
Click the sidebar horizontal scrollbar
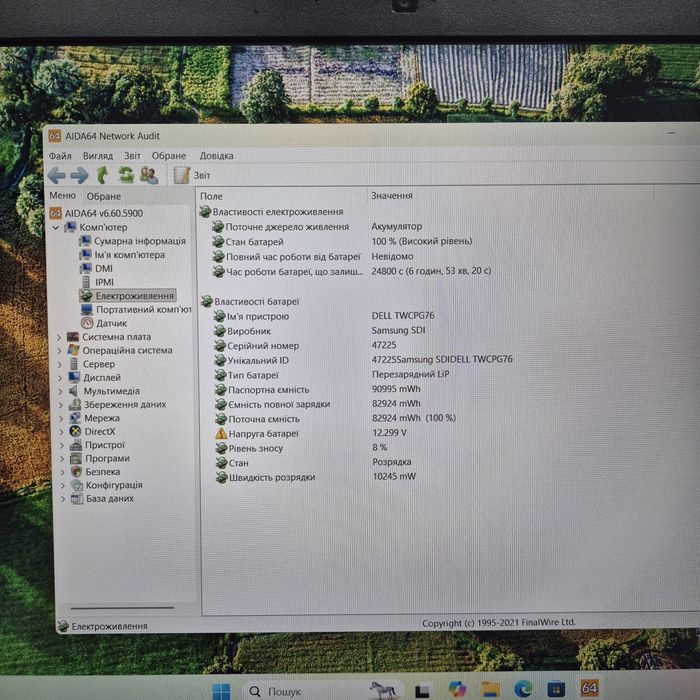click(122, 608)
